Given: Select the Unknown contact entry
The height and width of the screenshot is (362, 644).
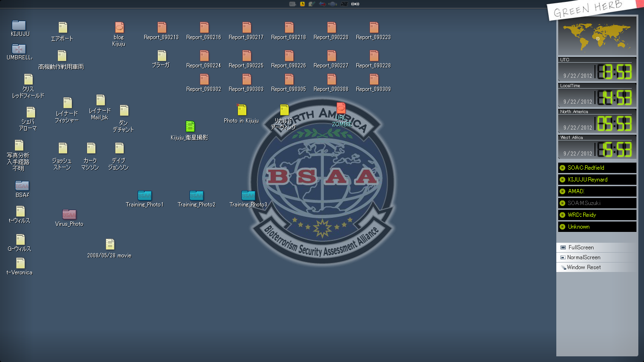Looking at the screenshot, I should point(597,227).
